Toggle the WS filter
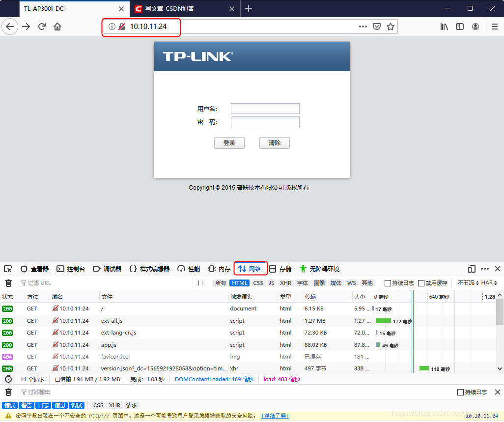The width and height of the screenshot is (504, 422). click(352, 283)
